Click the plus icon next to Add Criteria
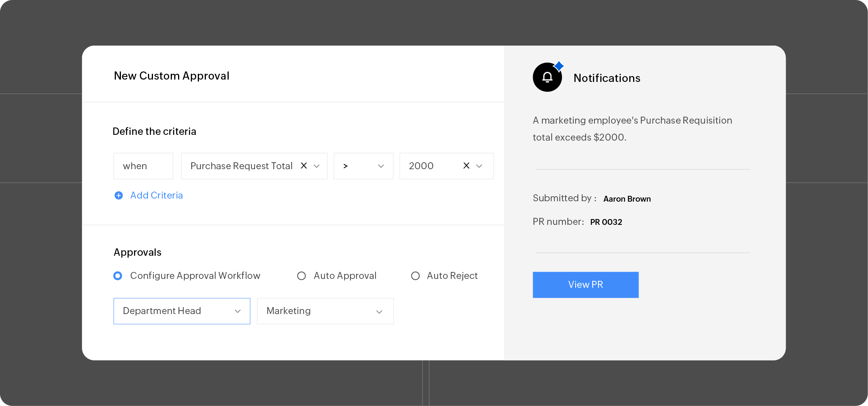Viewport: 868px width, 406px height. (x=119, y=195)
